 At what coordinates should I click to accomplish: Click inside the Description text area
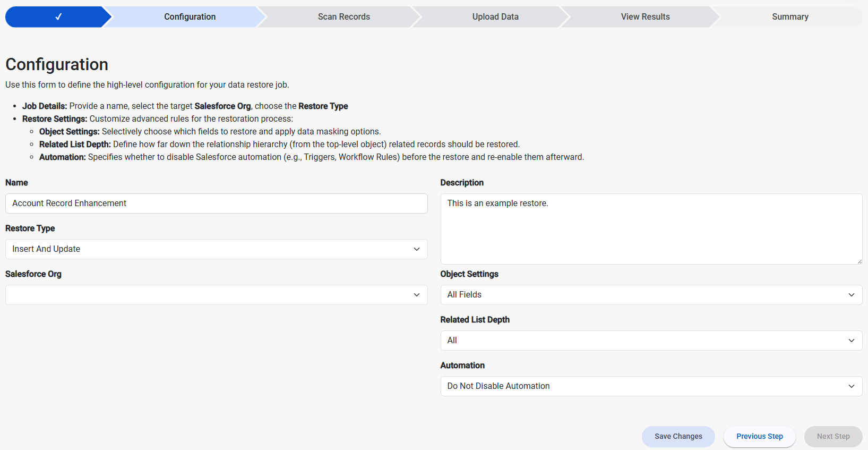point(651,228)
